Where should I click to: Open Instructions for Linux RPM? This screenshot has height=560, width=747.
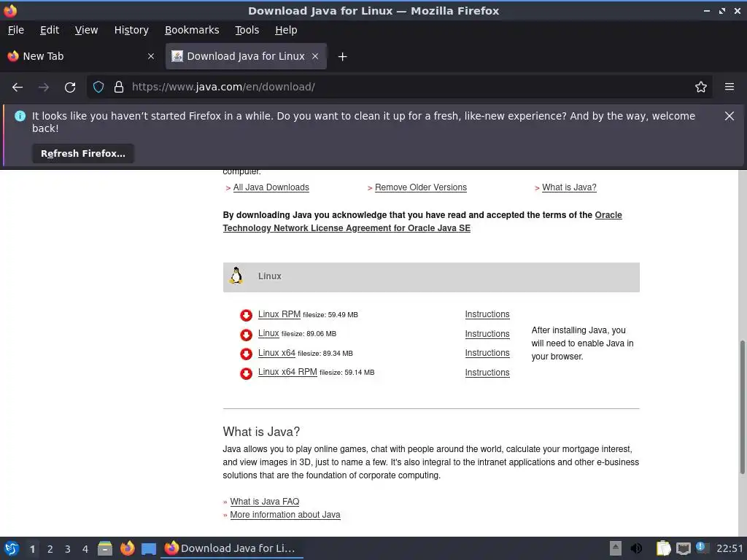(x=487, y=314)
